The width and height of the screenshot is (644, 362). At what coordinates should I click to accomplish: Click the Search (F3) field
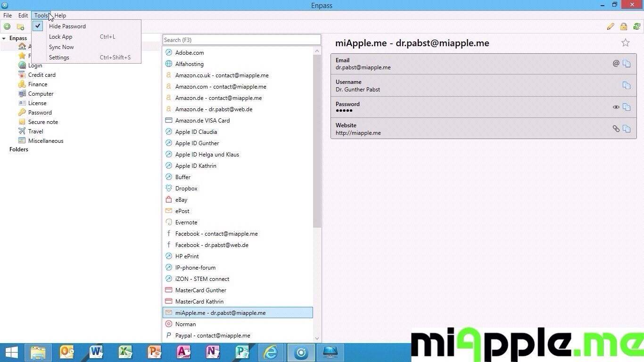pyautogui.click(x=241, y=40)
